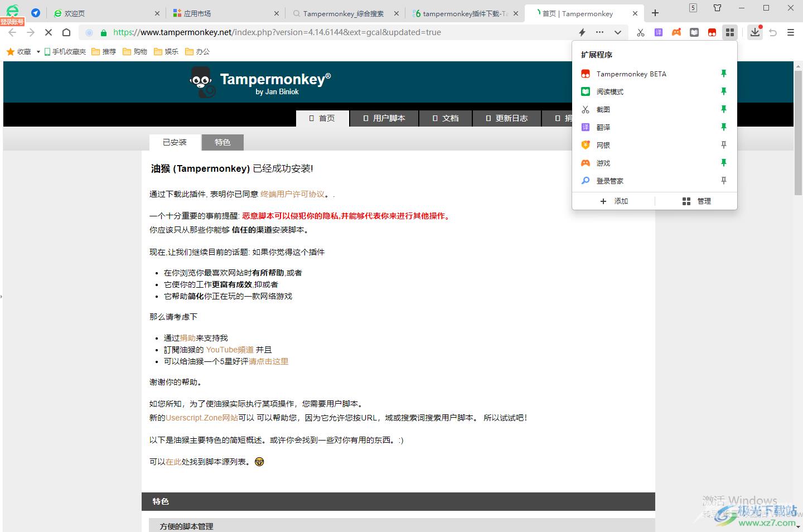Close the 欢迎页 tab
Viewport: 803px width, 532px height.
[x=157, y=13]
